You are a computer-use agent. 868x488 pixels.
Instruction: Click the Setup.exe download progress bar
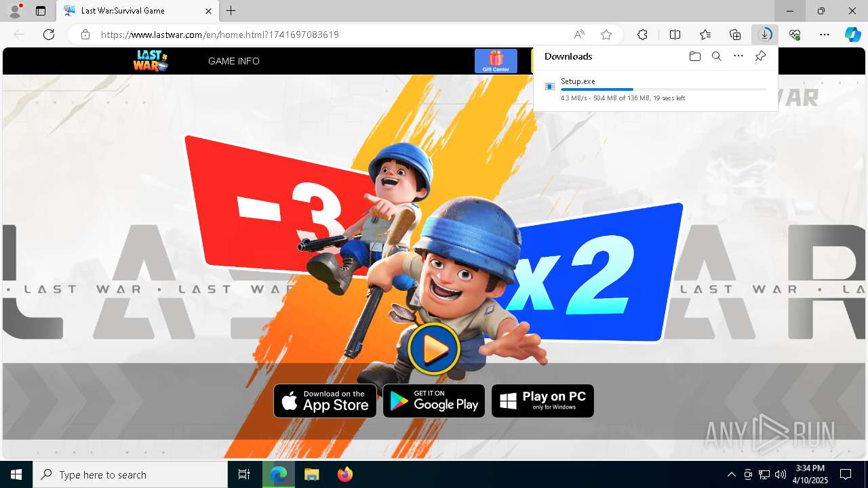663,89
